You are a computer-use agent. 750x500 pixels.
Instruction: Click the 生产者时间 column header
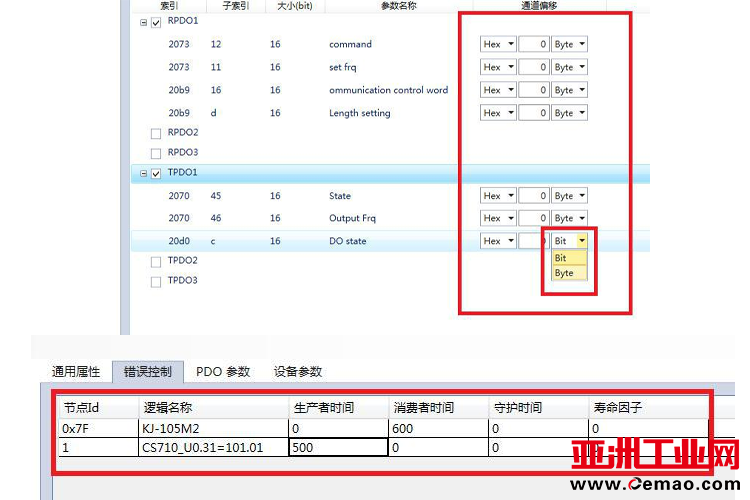click(338, 408)
